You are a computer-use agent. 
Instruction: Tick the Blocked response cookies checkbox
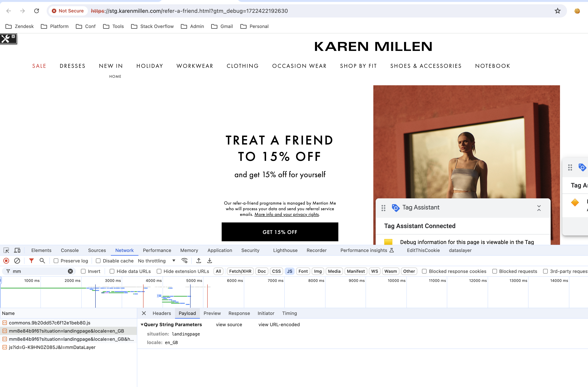[x=424, y=271]
